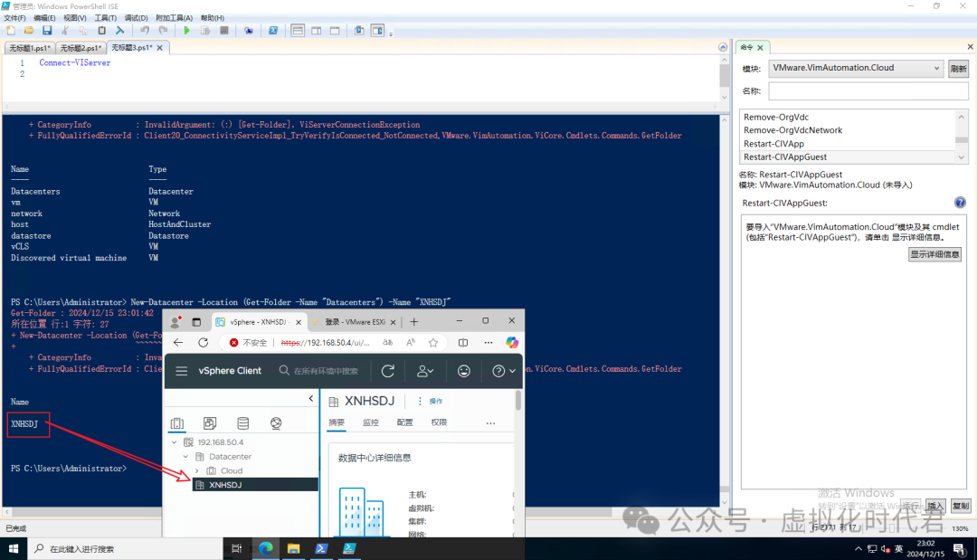Collapse the script pane with the round arrow

[723, 47]
